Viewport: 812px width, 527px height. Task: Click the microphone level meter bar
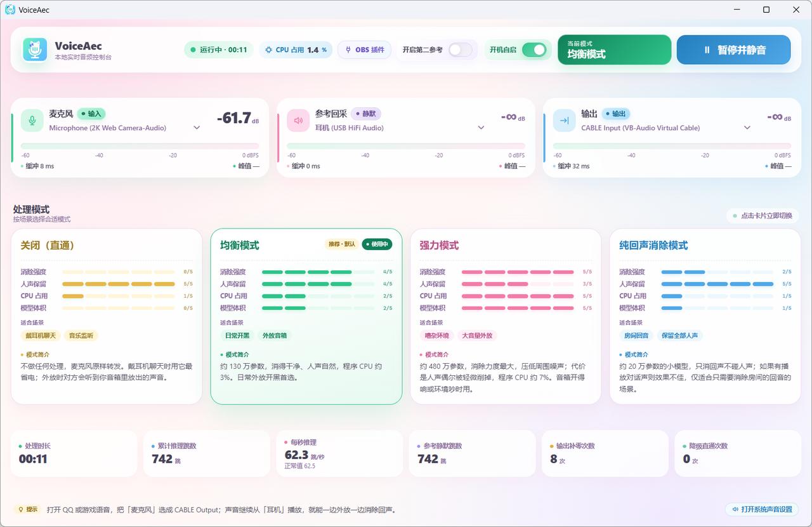(140, 146)
